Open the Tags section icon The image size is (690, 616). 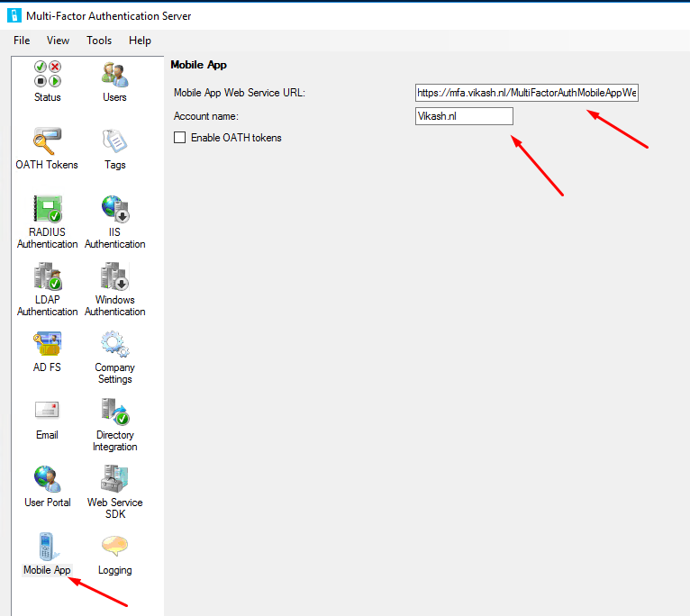coord(115,141)
